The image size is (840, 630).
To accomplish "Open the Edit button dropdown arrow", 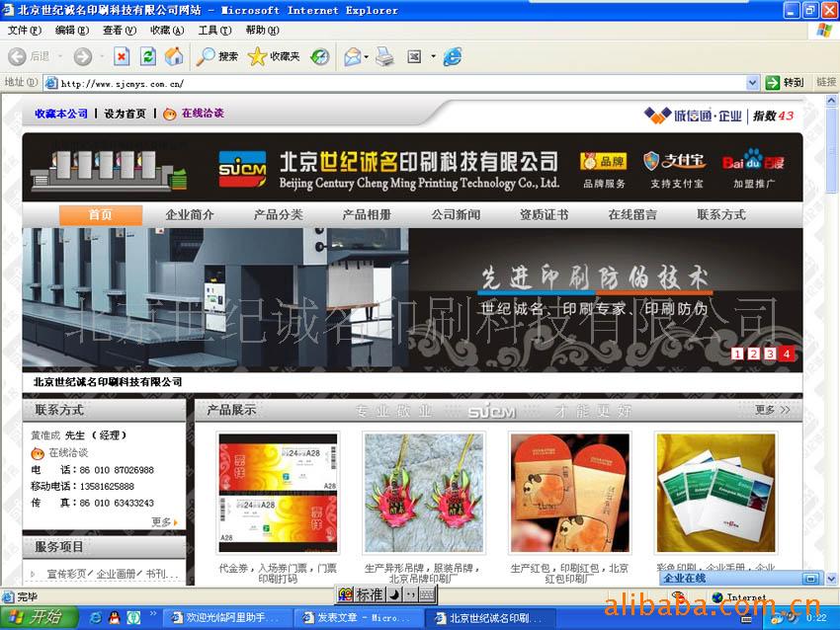I will 433,56.
